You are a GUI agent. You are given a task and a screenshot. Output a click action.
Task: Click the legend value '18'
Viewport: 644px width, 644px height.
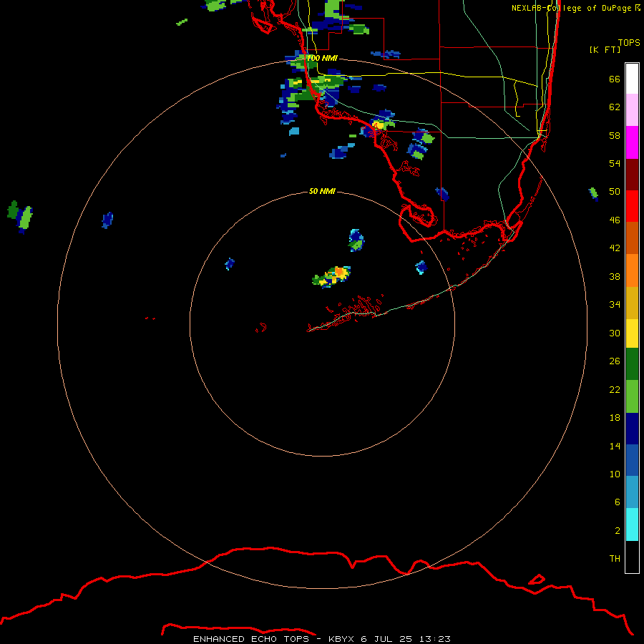615,418
